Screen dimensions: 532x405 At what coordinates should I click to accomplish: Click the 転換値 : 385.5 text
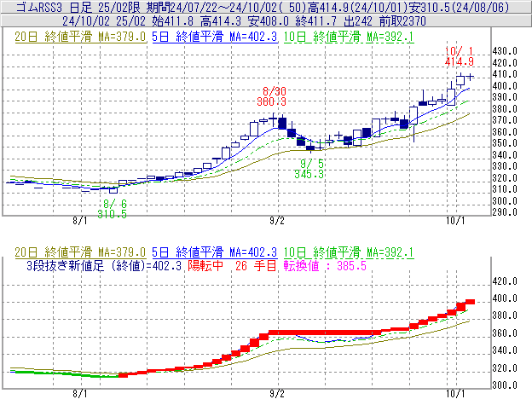tap(325, 265)
